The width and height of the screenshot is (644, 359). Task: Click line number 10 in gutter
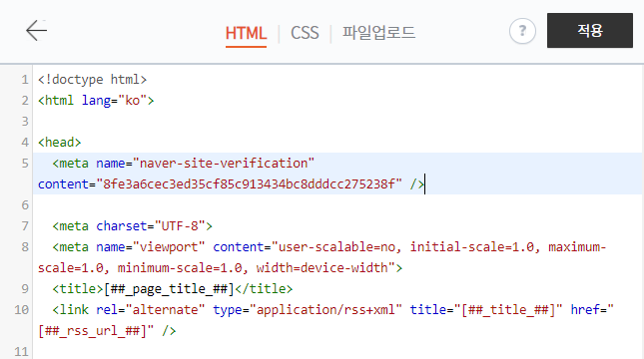tap(21, 309)
